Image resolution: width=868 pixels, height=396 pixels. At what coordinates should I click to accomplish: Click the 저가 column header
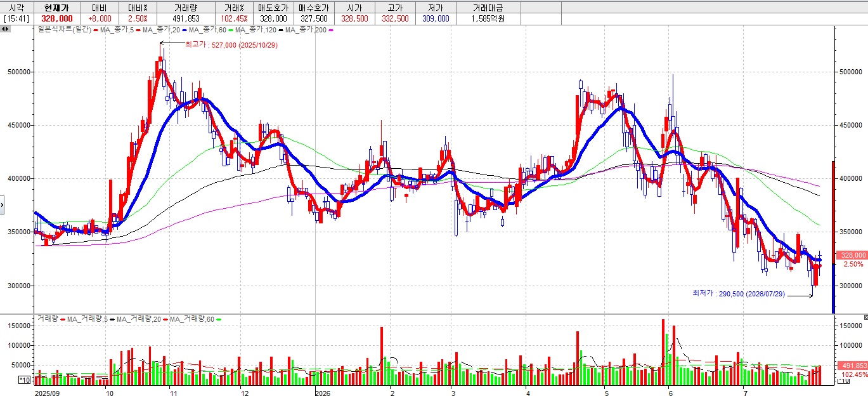(435, 7)
